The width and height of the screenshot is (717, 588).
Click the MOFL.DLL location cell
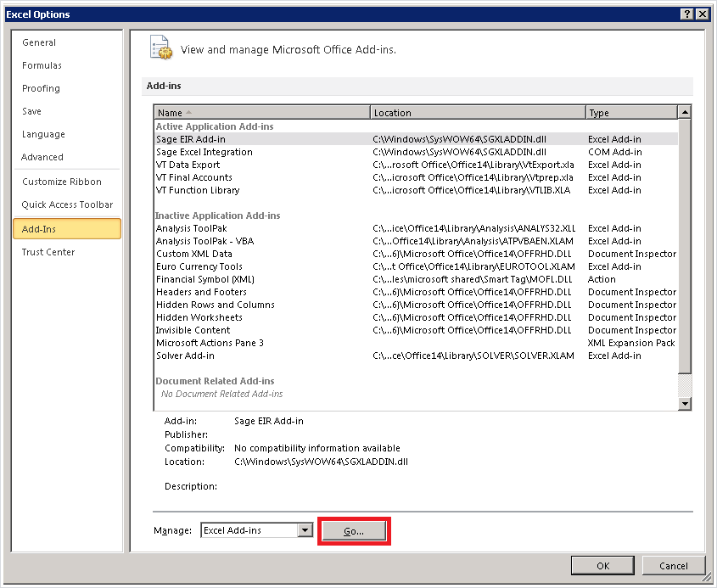point(473,279)
